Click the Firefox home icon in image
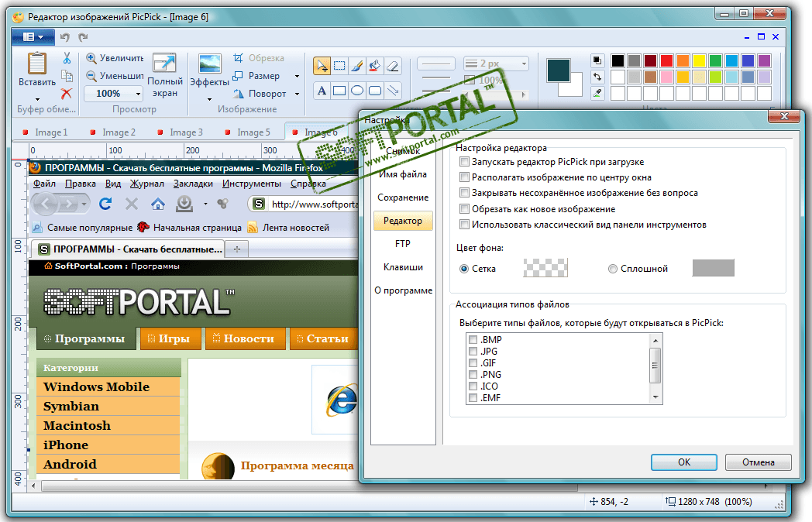 pos(158,204)
